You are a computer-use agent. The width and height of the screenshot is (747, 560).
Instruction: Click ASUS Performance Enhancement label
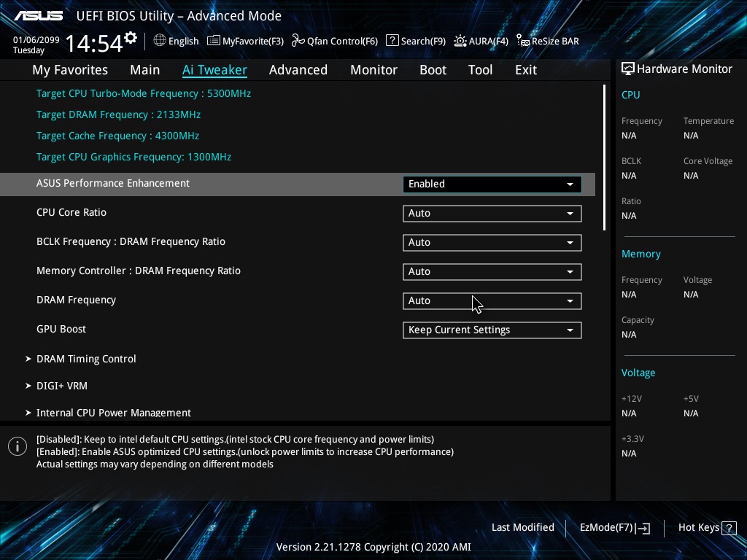113,183
